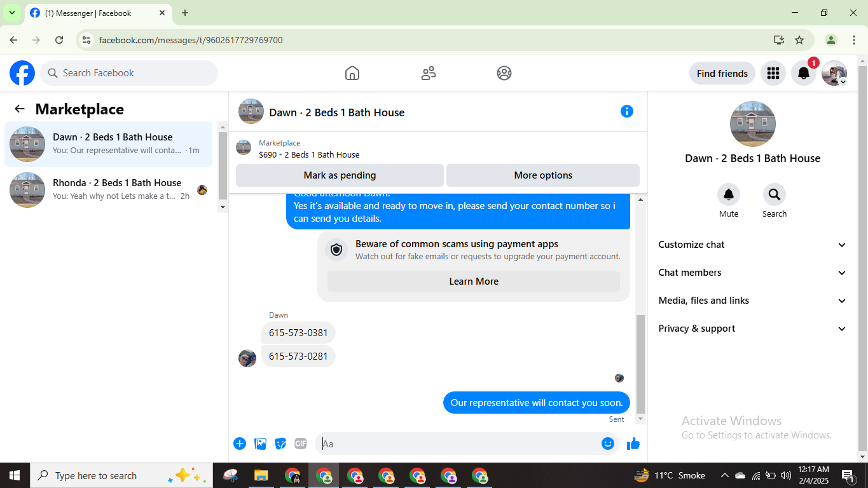The width and height of the screenshot is (868, 488).
Task: Focus the message text input box
Action: click(459, 444)
